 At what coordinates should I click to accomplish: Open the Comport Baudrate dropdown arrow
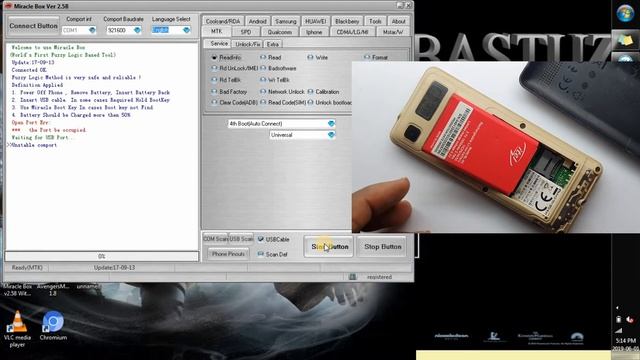137,30
